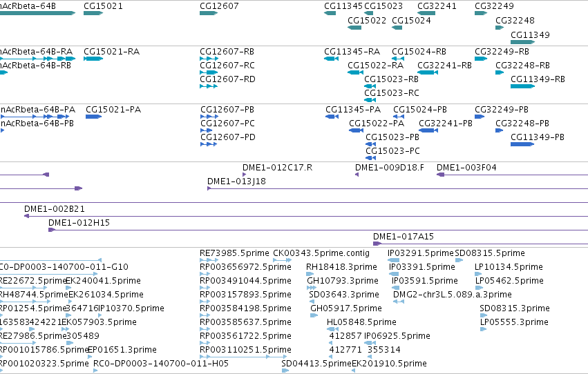Select transcript CG32248-RB
This screenshot has height=374, width=588.
(x=500, y=72)
